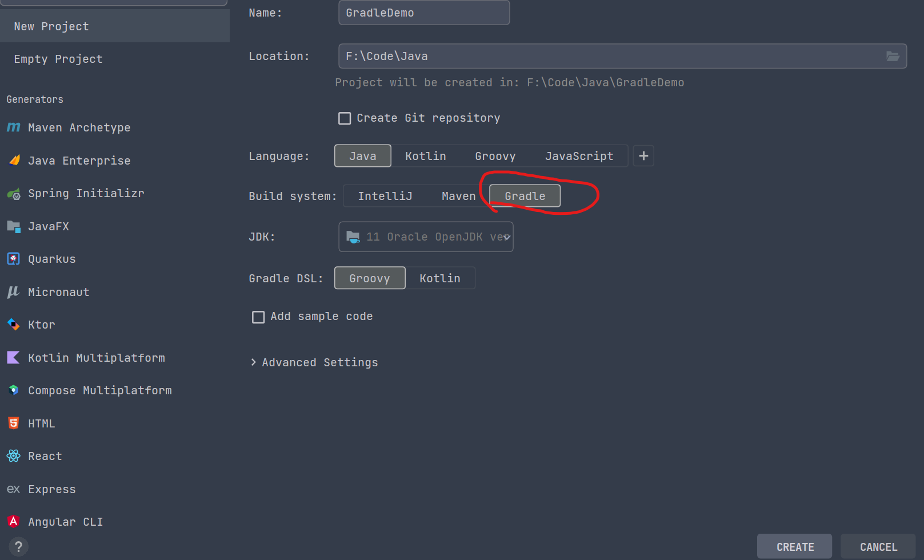The image size is (924, 560).
Task: Click the Express ex icon
Action: [14, 489]
